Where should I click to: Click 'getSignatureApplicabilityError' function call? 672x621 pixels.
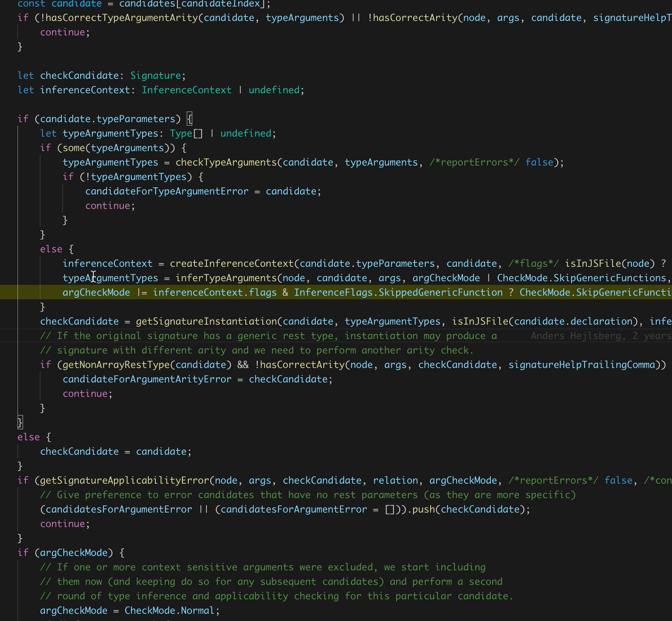click(124, 480)
